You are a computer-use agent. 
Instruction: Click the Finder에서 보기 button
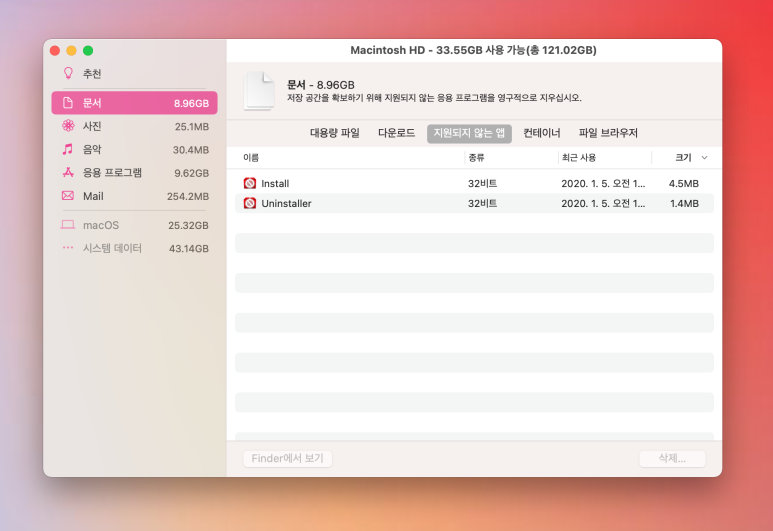(x=287, y=459)
